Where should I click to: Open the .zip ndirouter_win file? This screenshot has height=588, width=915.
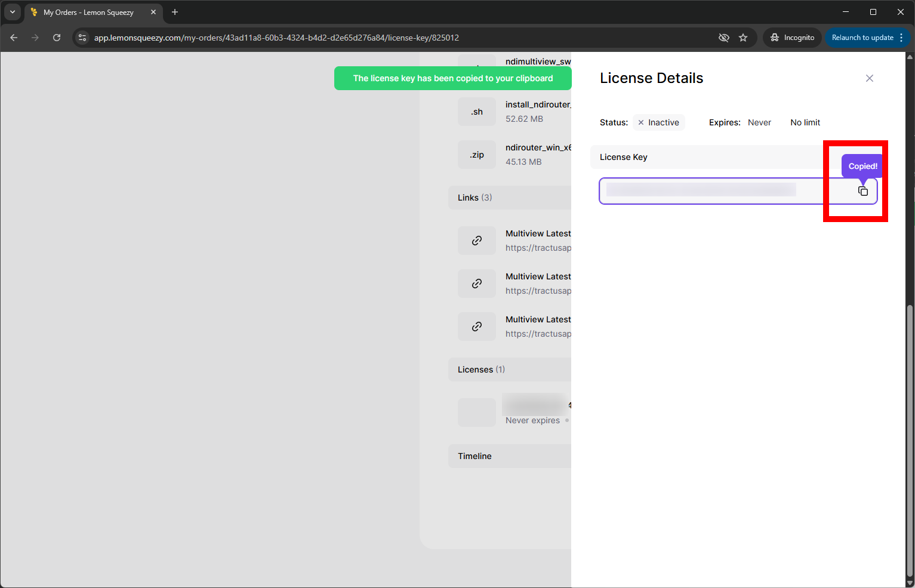(x=476, y=155)
